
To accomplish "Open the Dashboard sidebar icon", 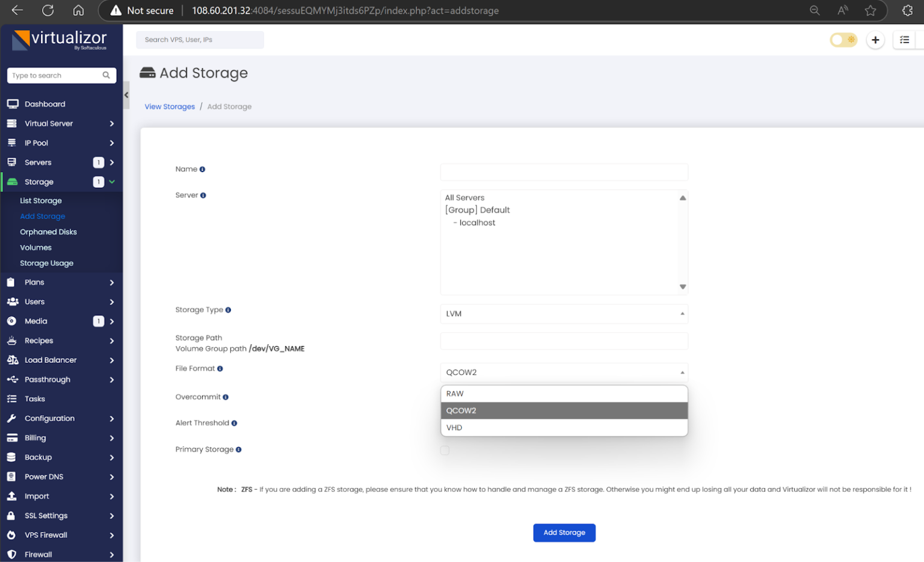I will pos(13,103).
